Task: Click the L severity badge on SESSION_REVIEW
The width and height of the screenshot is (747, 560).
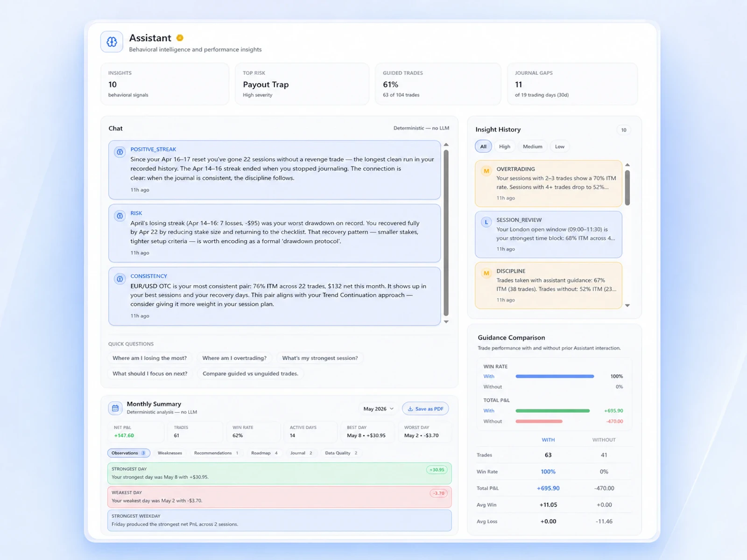Action: (486, 222)
